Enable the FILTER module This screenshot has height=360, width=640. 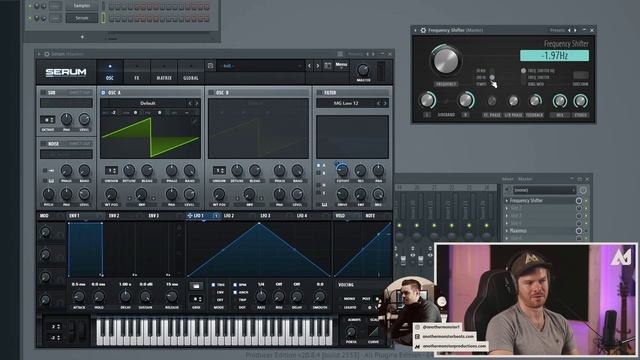point(319,93)
